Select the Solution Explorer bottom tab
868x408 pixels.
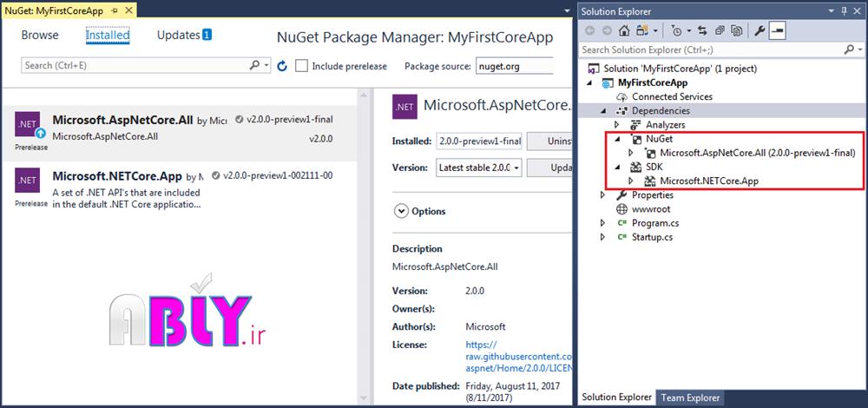(x=616, y=398)
